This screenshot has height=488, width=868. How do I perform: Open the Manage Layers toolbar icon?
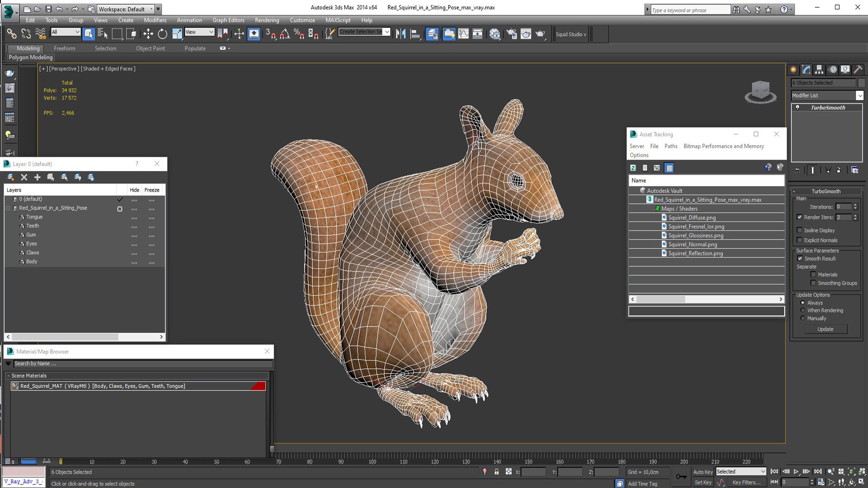tap(432, 33)
